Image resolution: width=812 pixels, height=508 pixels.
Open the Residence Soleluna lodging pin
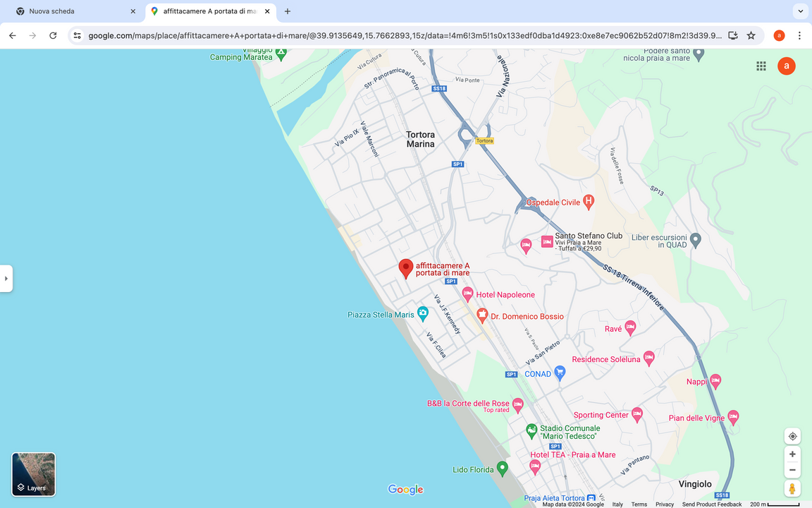click(x=649, y=358)
